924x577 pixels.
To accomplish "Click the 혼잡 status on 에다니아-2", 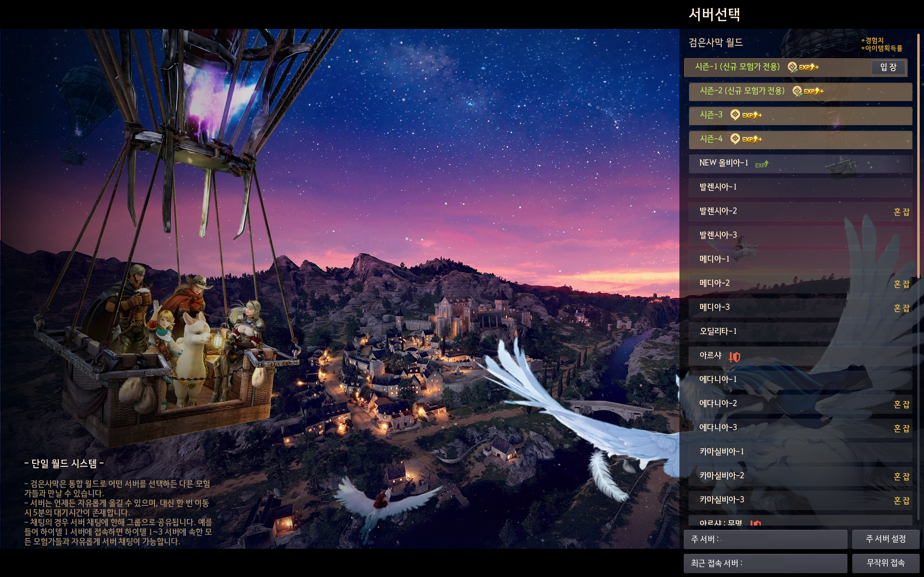I will coord(901,405).
